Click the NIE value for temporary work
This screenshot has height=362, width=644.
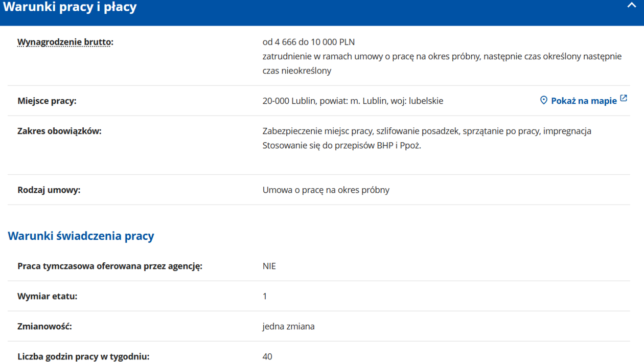269,266
